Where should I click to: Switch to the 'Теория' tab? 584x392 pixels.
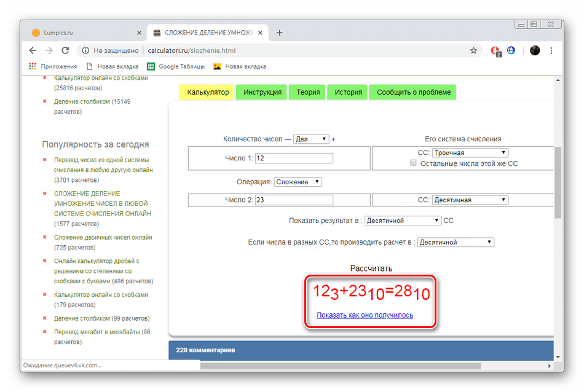click(307, 92)
